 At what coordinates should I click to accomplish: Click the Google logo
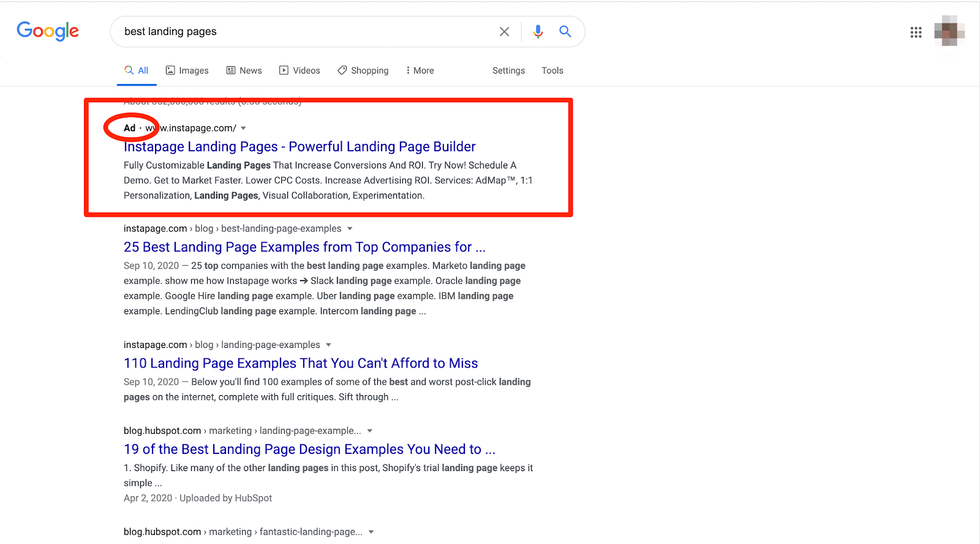48,31
